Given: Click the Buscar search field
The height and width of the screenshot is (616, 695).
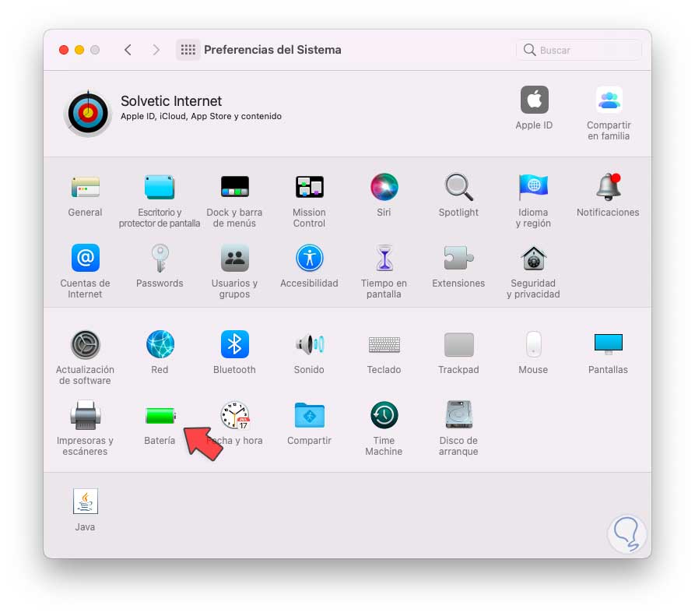Looking at the screenshot, I should click(579, 50).
